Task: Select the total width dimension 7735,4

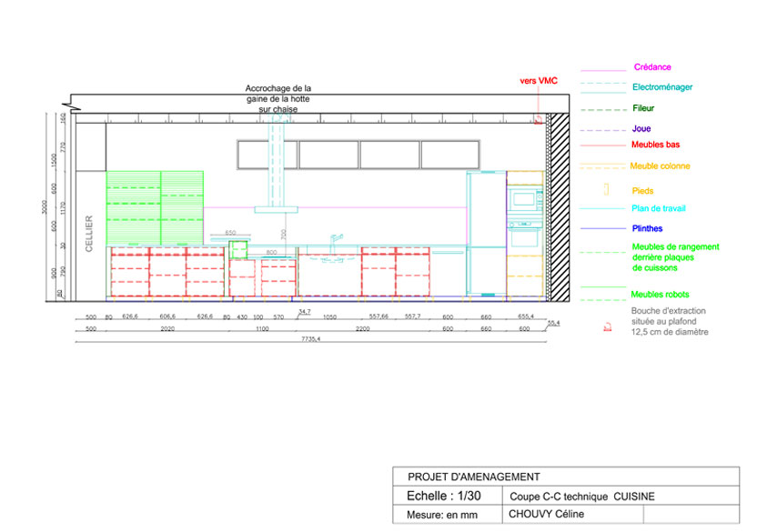Action: pyautogui.click(x=310, y=337)
